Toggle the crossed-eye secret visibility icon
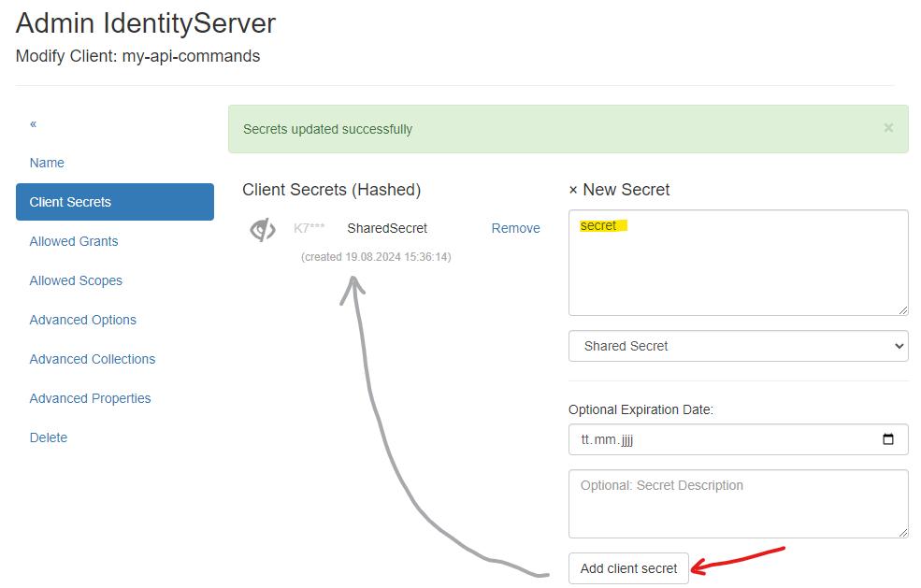Viewport: 921px width, 588px height. (263, 229)
